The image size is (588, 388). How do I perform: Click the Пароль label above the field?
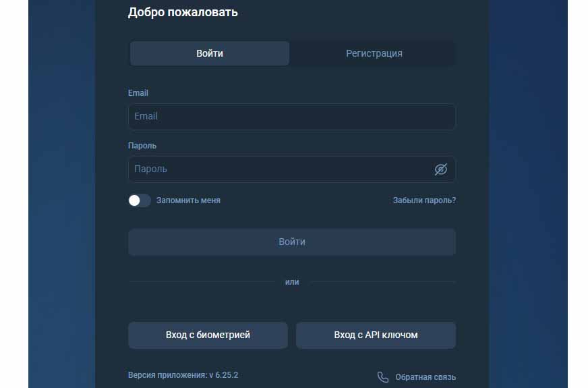point(142,145)
